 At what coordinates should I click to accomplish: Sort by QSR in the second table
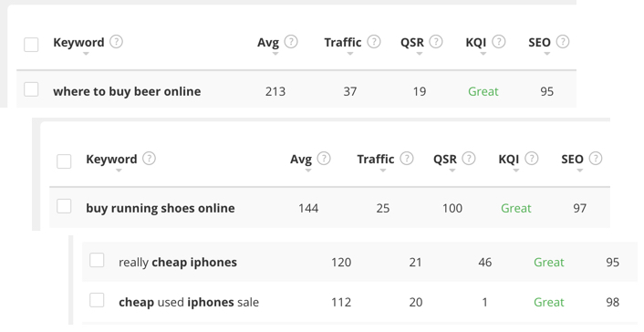pos(452,171)
